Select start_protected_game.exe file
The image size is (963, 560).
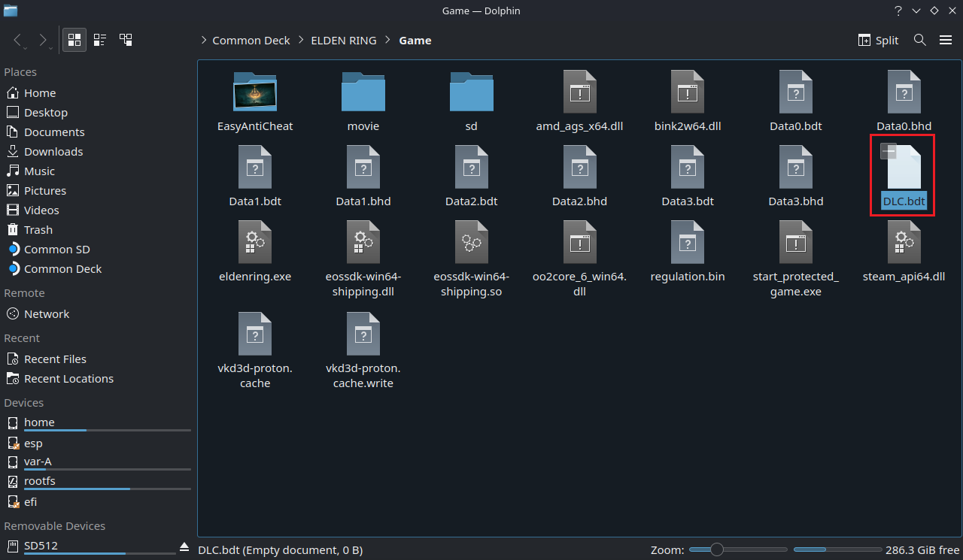pos(796,259)
